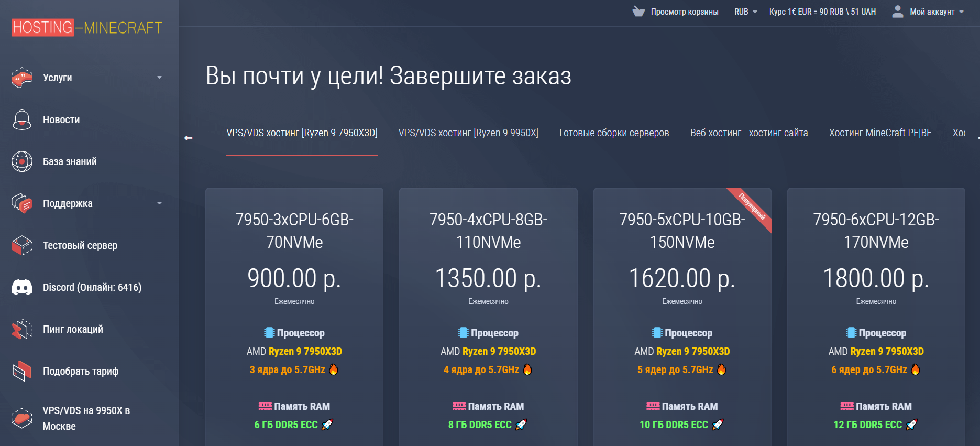Click the 1620.00 р. price
This screenshot has width=980, height=446.
point(682,278)
